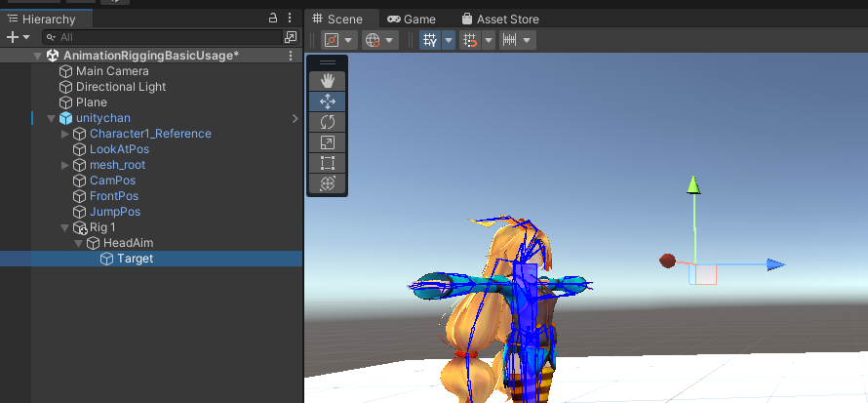Screen dimensions: 868x403
Task: Select the Rect tool
Action: pos(327,163)
